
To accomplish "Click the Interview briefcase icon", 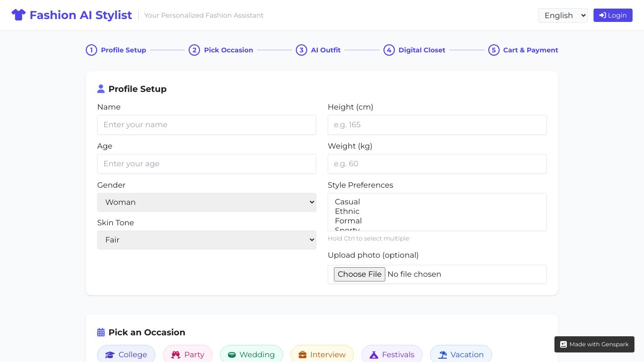I will (x=302, y=355).
